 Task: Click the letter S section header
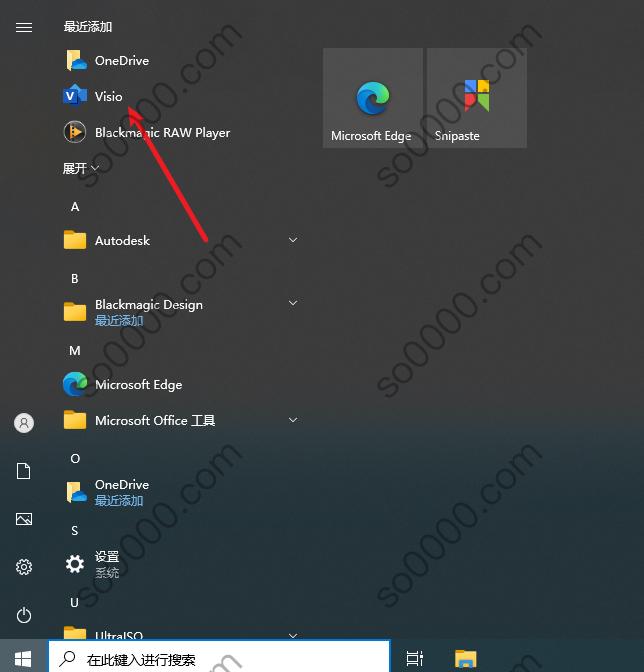[x=75, y=531]
